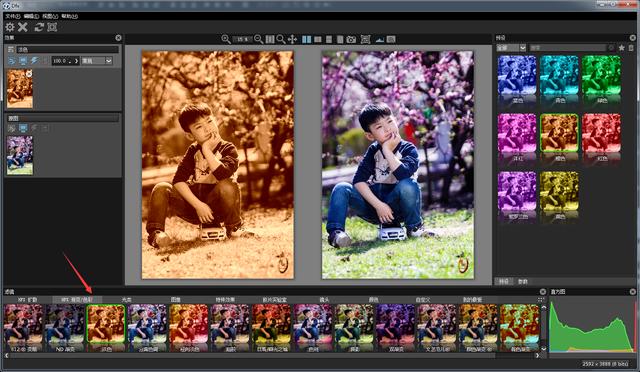
Task: Select the violet tint preset thumbnail
Action: pos(517,192)
